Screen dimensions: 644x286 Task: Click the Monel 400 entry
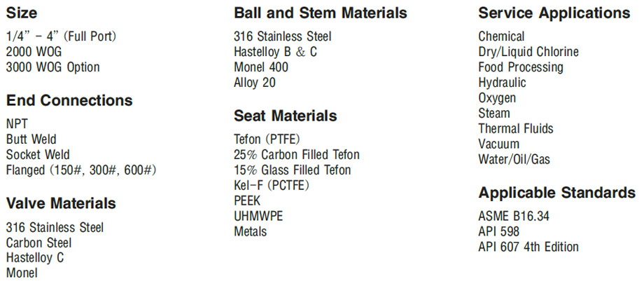261,67
